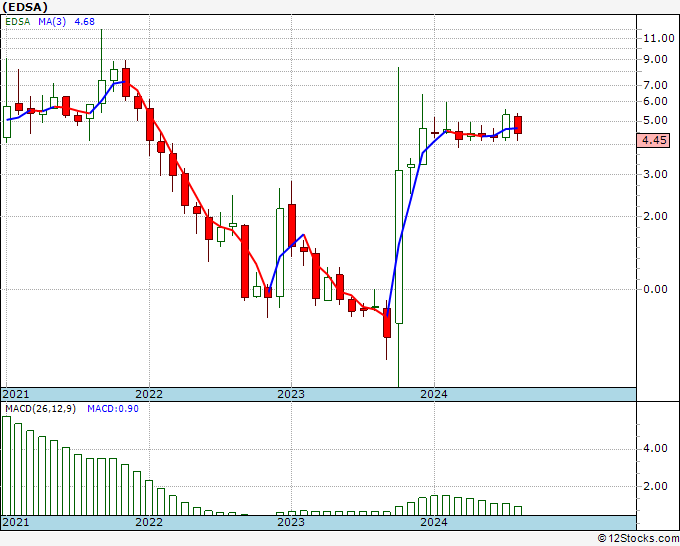The height and width of the screenshot is (546, 680).
Task: Click the 2.00 price axis label
Action: coord(655,216)
